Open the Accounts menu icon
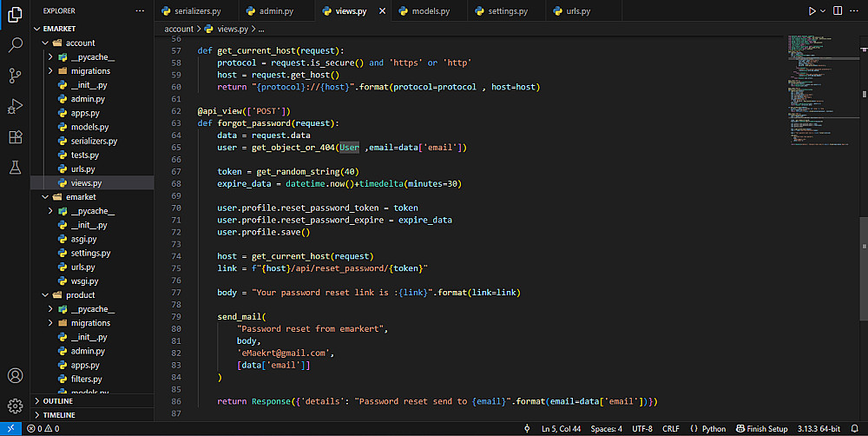Image resolution: width=868 pixels, height=436 pixels. 15,375
